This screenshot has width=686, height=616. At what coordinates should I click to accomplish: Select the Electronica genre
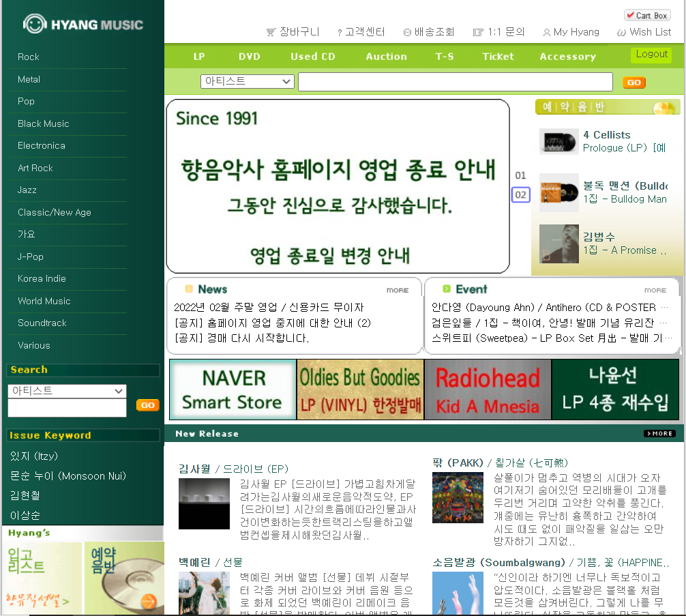tap(42, 146)
